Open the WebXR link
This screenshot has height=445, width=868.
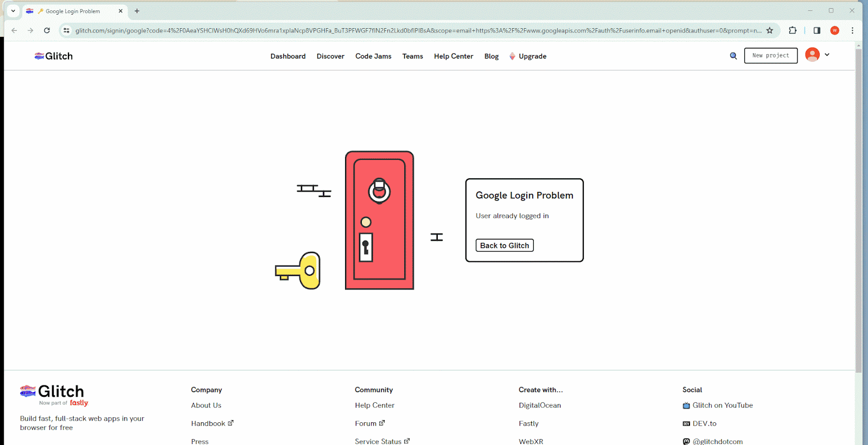[531, 441]
